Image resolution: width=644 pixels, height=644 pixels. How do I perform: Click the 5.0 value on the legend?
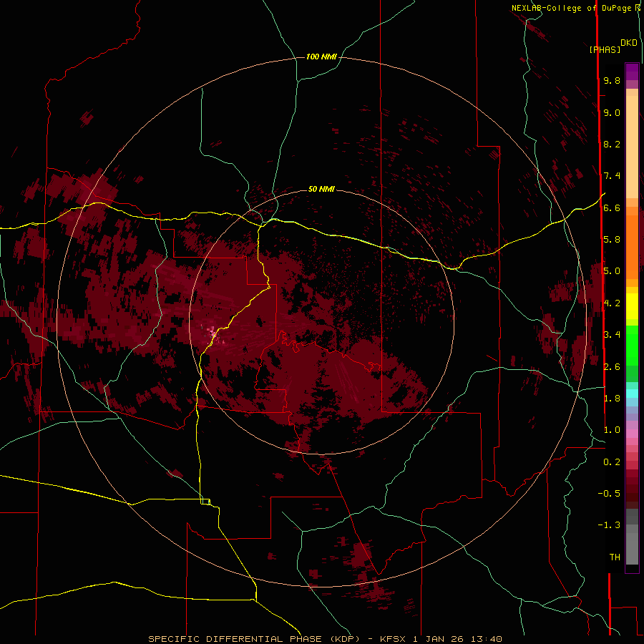pos(612,271)
